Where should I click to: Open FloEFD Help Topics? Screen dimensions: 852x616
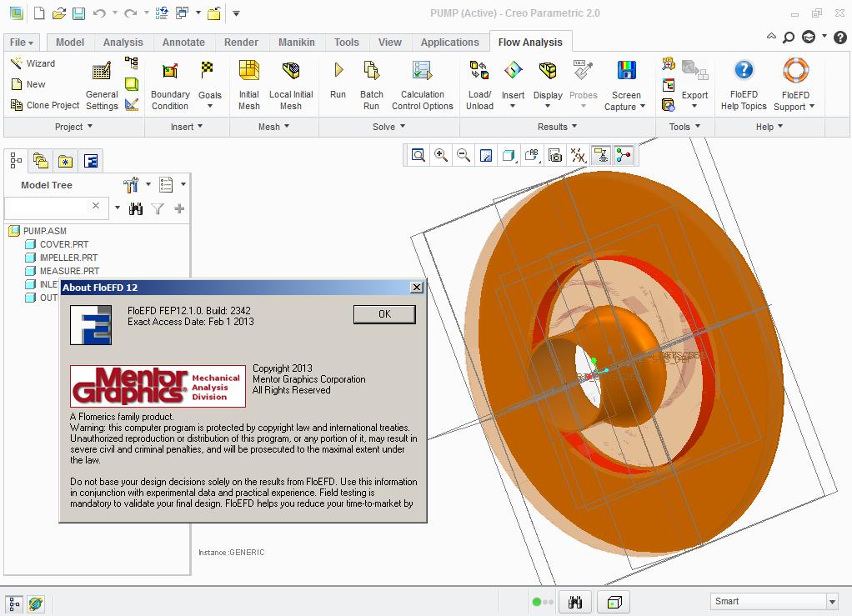(x=743, y=83)
